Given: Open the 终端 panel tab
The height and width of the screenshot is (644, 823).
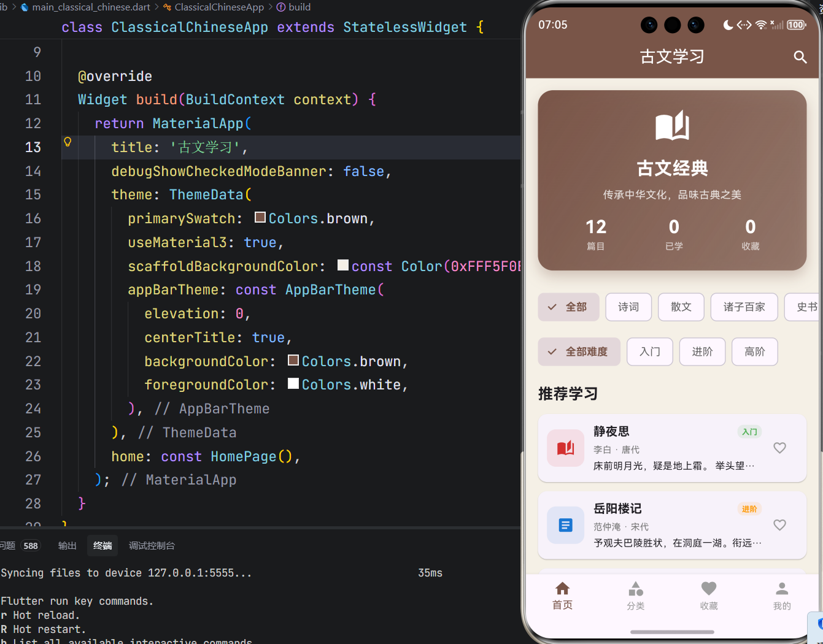Looking at the screenshot, I should point(102,546).
